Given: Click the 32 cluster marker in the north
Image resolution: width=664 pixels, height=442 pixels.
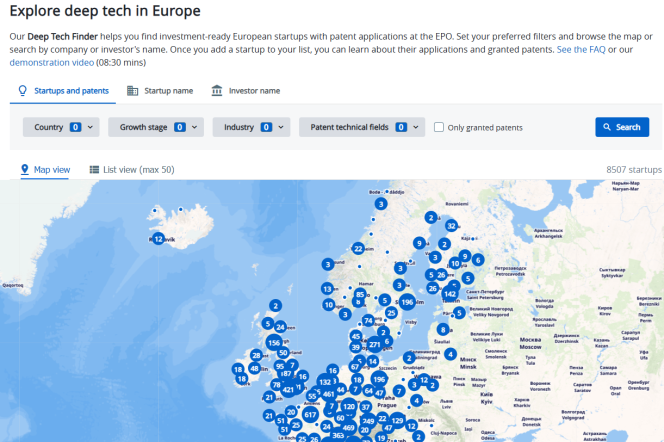Looking at the screenshot, I should point(451,226).
